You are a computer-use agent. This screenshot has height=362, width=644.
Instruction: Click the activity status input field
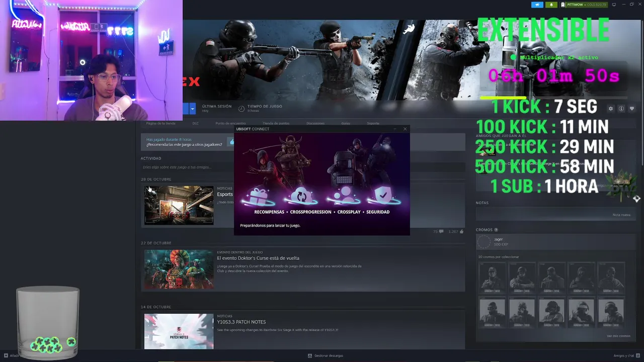[302, 167]
